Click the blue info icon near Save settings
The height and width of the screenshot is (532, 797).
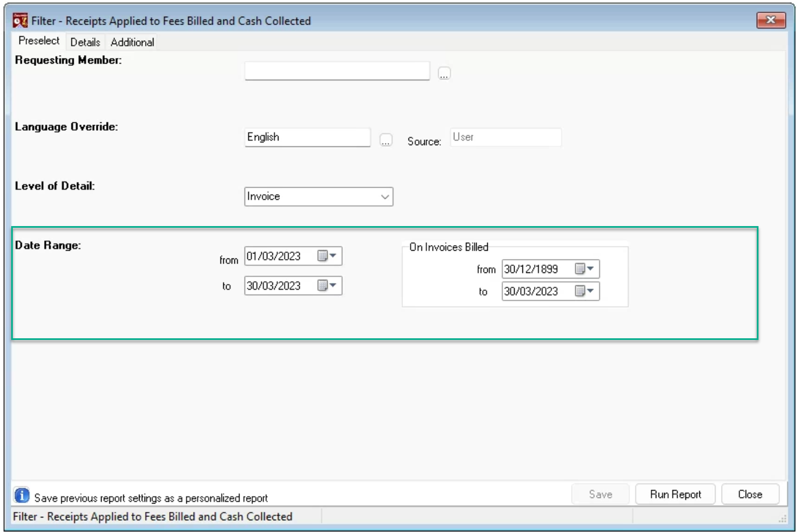coord(22,495)
